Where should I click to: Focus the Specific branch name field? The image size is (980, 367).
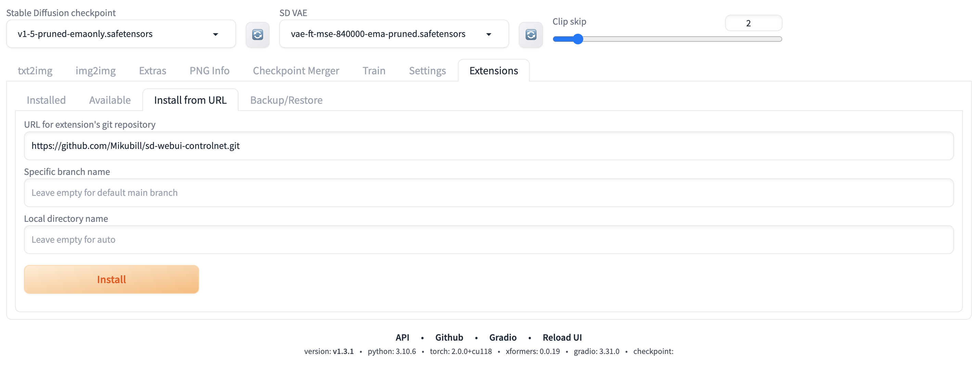(x=489, y=193)
